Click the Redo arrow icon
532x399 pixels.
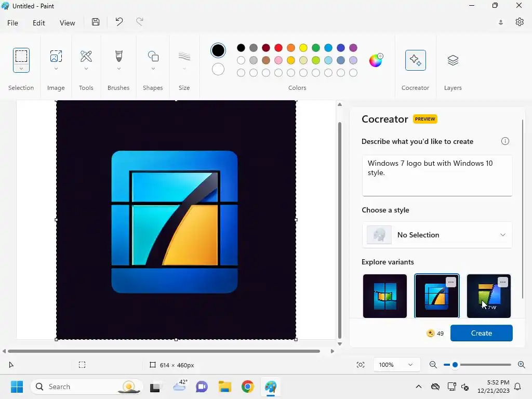pyautogui.click(x=140, y=22)
